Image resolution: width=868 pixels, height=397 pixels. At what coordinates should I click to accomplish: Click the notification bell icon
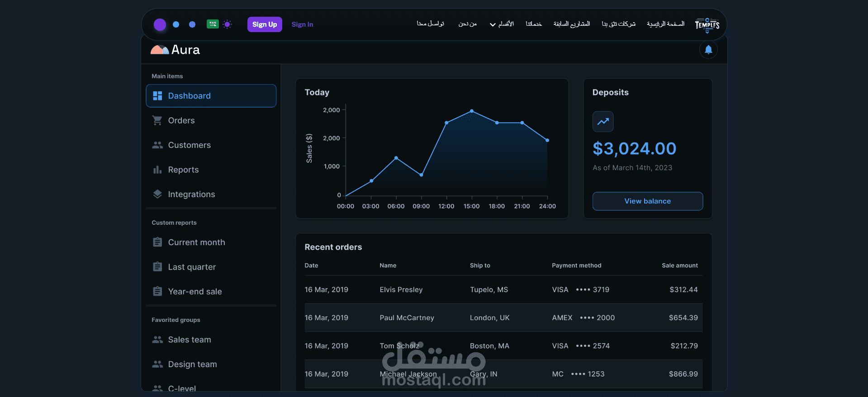(708, 50)
